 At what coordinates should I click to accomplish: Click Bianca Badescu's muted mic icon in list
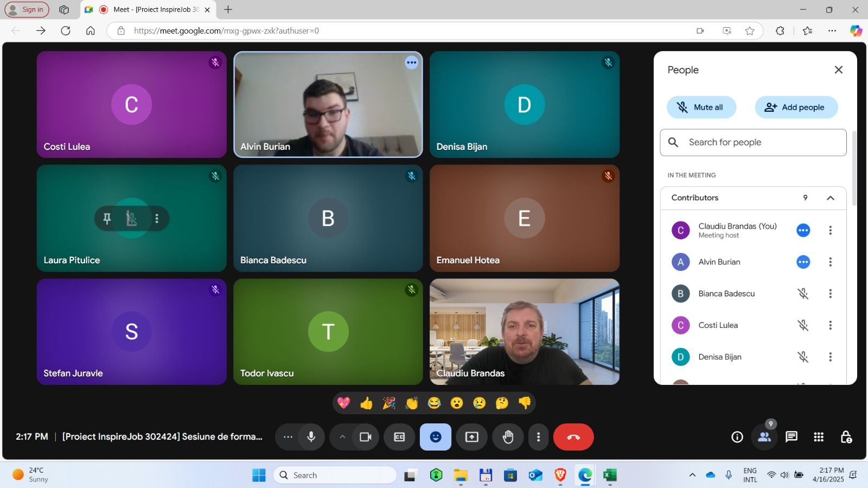point(803,294)
